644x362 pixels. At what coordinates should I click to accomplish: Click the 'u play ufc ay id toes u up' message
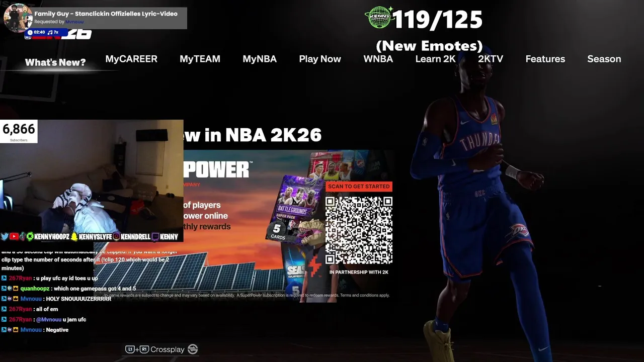(x=67, y=278)
